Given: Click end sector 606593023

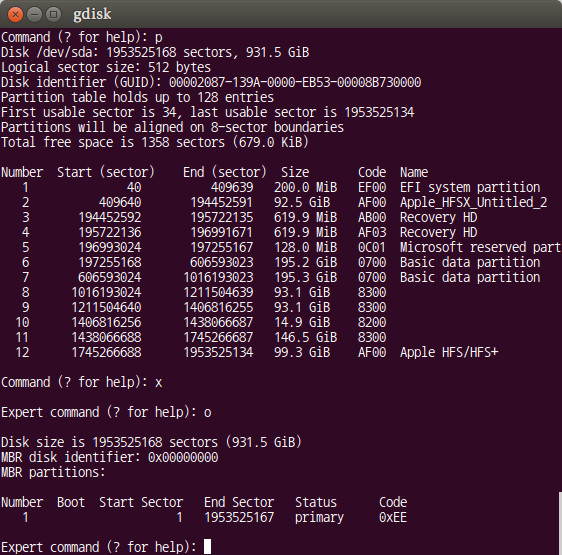Looking at the screenshot, I should [222, 262].
